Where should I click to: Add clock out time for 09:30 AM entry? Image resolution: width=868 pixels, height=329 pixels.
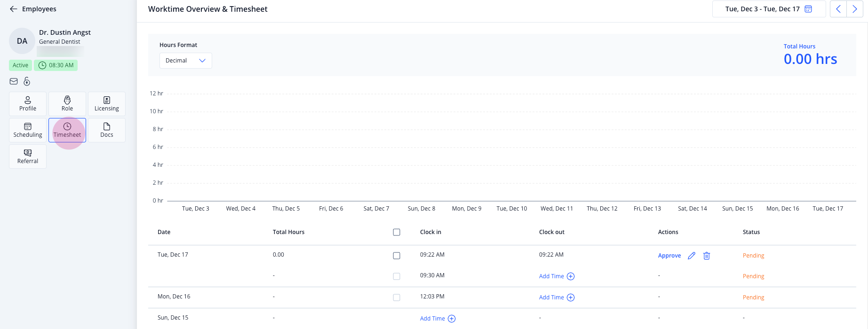[x=557, y=276]
